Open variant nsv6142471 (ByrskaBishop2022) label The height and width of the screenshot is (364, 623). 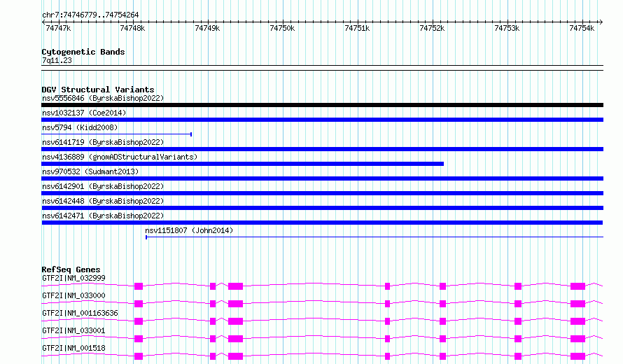point(103,216)
